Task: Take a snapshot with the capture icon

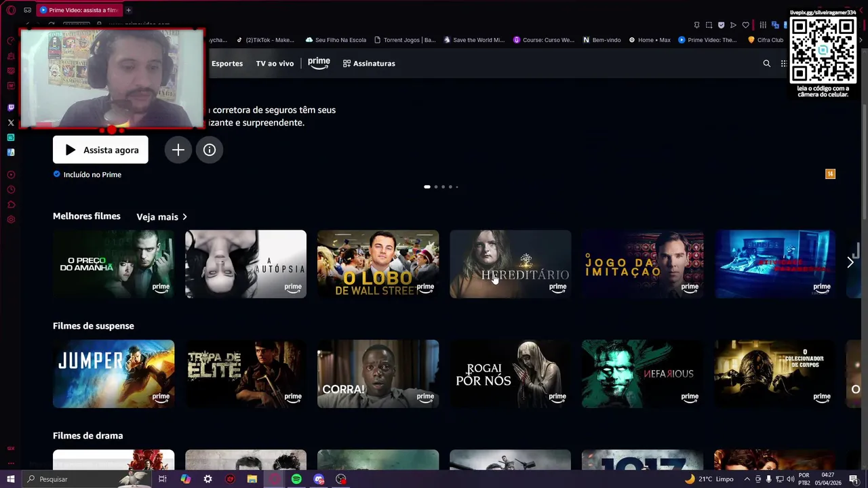Action: click(709, 25)
